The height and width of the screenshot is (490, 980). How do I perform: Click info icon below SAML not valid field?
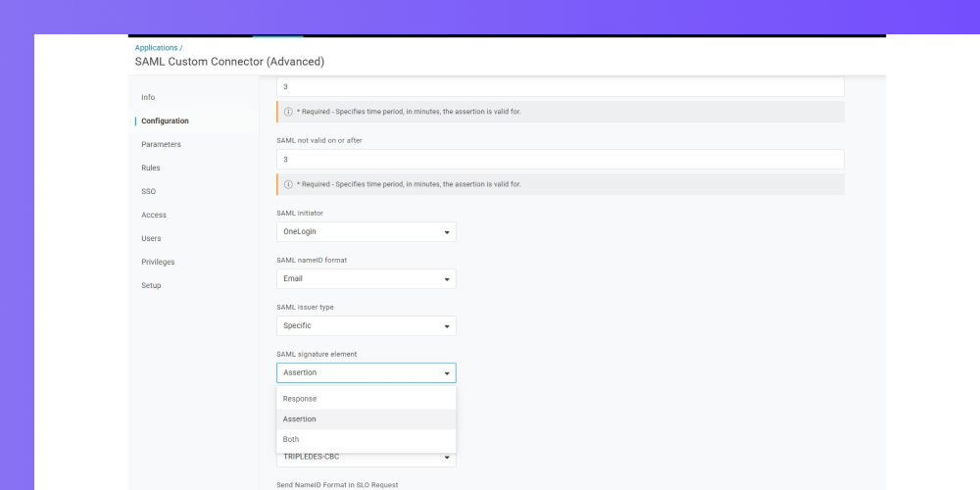(x=288, y=184)
